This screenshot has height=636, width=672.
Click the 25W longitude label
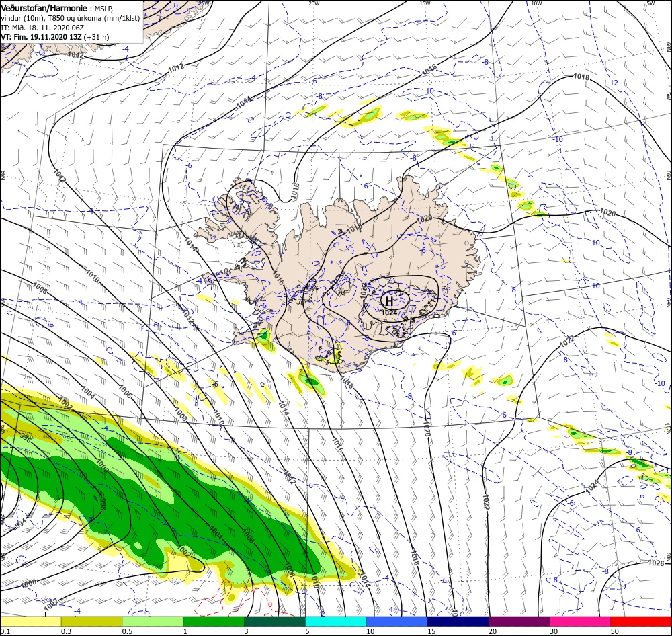204,3
